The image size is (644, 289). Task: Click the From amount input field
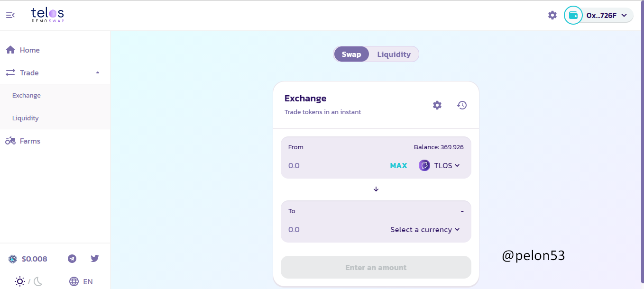[x=332, y=166]
